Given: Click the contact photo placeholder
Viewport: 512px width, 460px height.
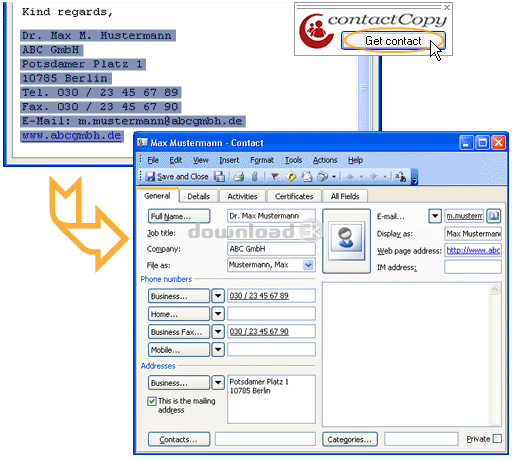Looking at the screenshot, I should tap(346, 241).
